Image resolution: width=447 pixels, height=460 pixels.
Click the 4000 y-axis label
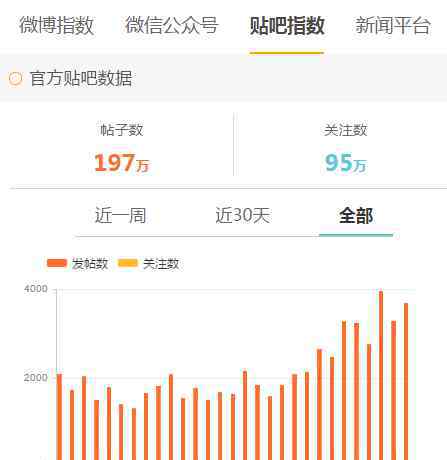[36, 289]
